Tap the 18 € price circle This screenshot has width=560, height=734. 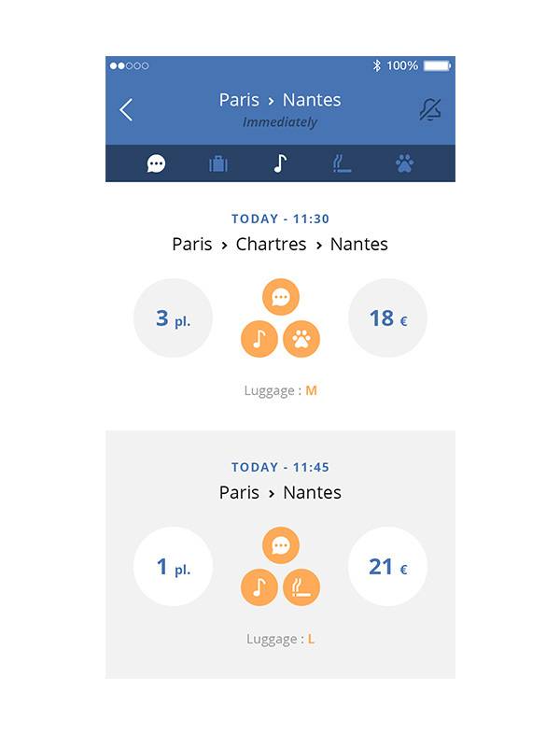[x=387, y=318]
